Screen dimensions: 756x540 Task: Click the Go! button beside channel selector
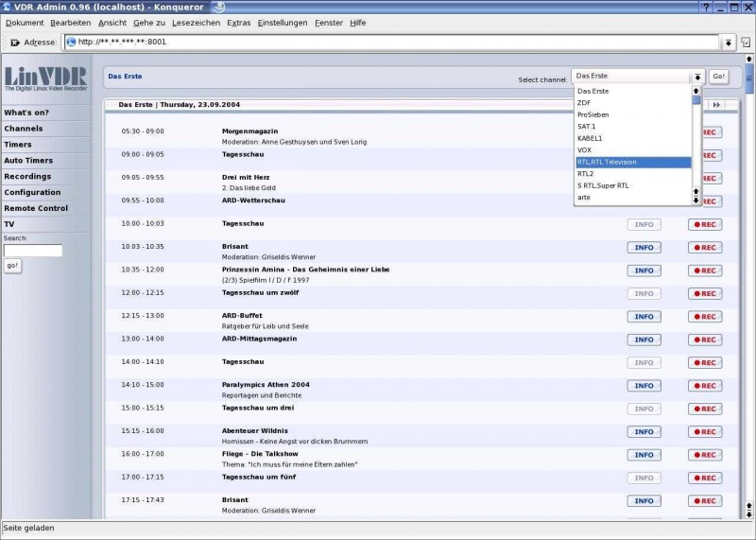pyautogui.click(x=718, y=77)
